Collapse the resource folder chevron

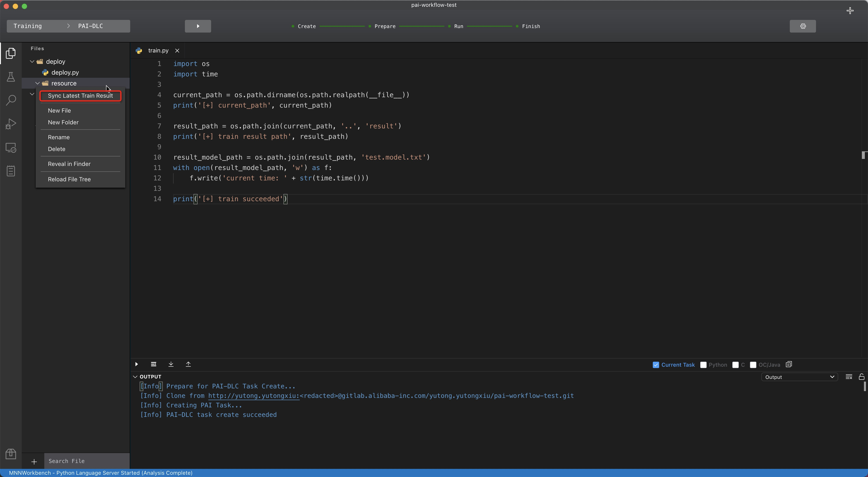tap(38, 83)
